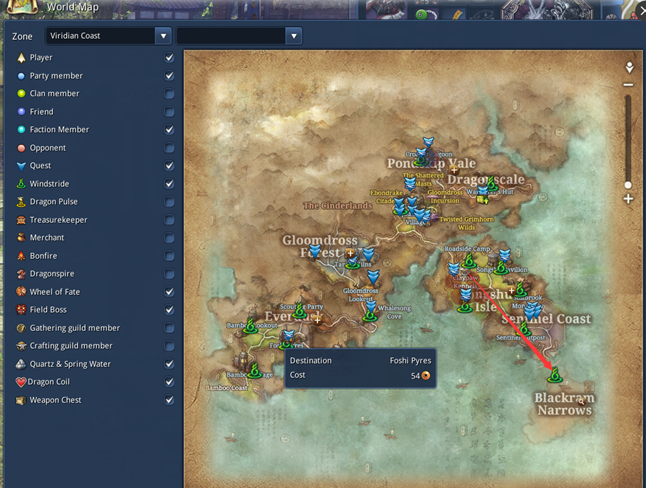Click the Windstride marker near Blackram Narrows
Viewport: 646px width, 488px height.
pos(555,375)
